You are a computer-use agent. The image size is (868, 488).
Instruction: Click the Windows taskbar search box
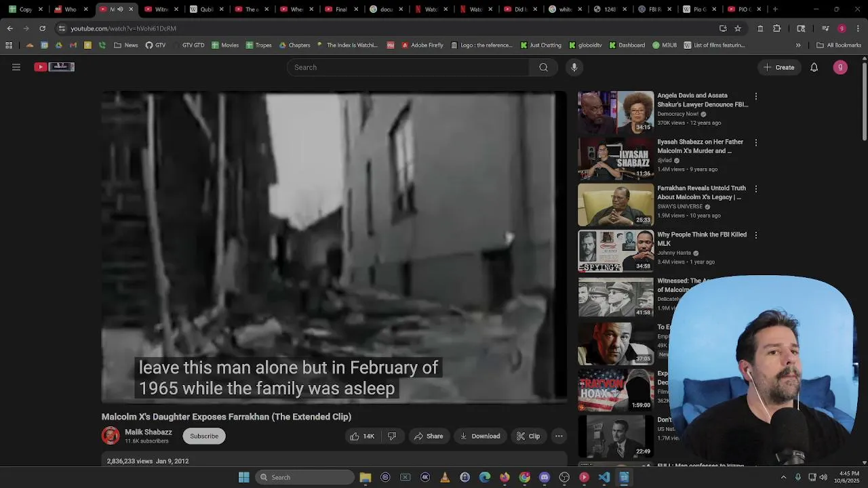(x=304, y=477)
